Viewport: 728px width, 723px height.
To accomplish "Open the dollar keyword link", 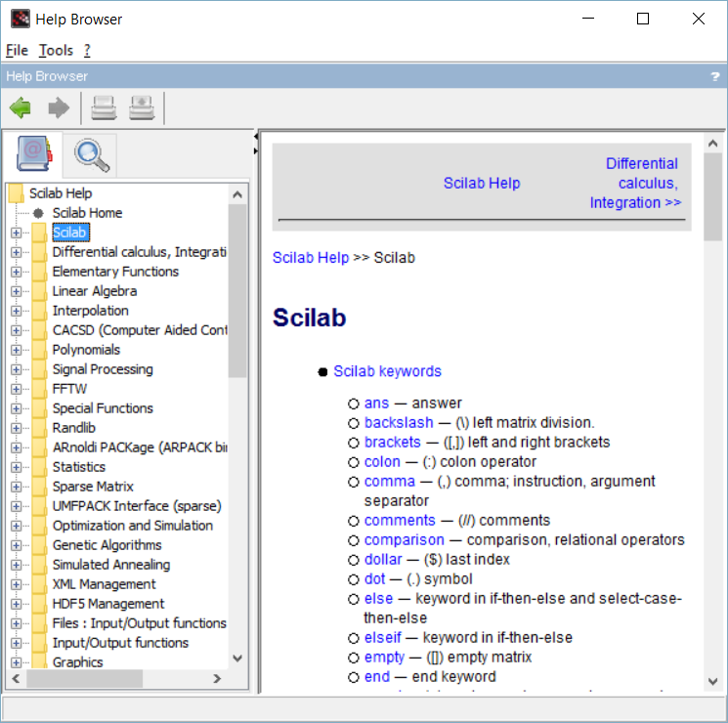I will 383,559.
